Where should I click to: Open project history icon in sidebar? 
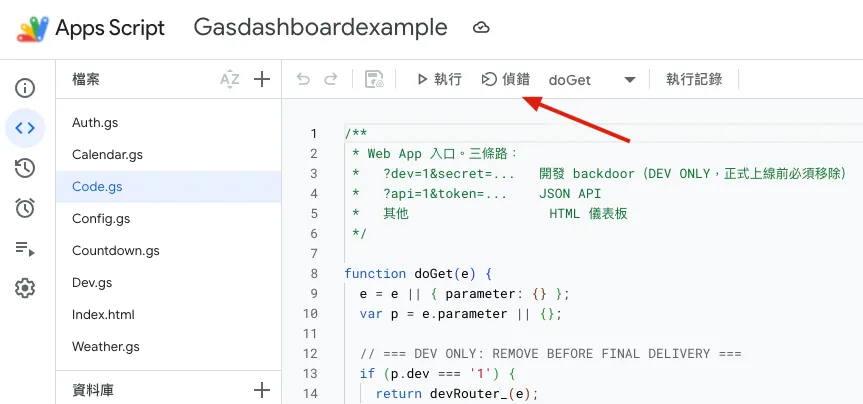coord(25,168)
